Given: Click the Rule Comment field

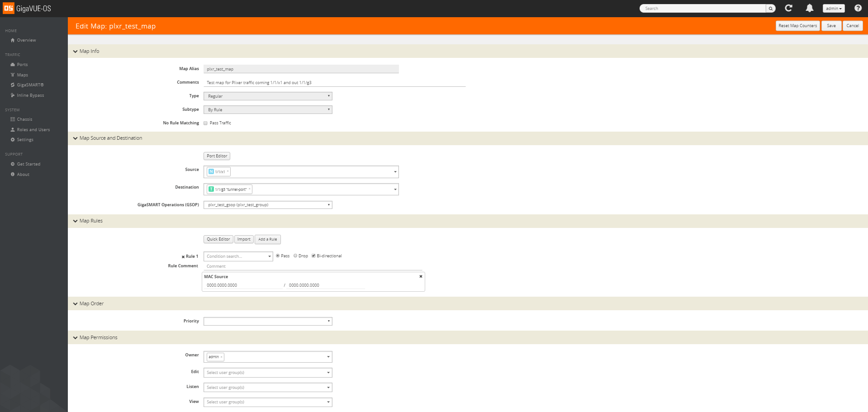Looking at the screenshot, I should click(x=313, y=266).
